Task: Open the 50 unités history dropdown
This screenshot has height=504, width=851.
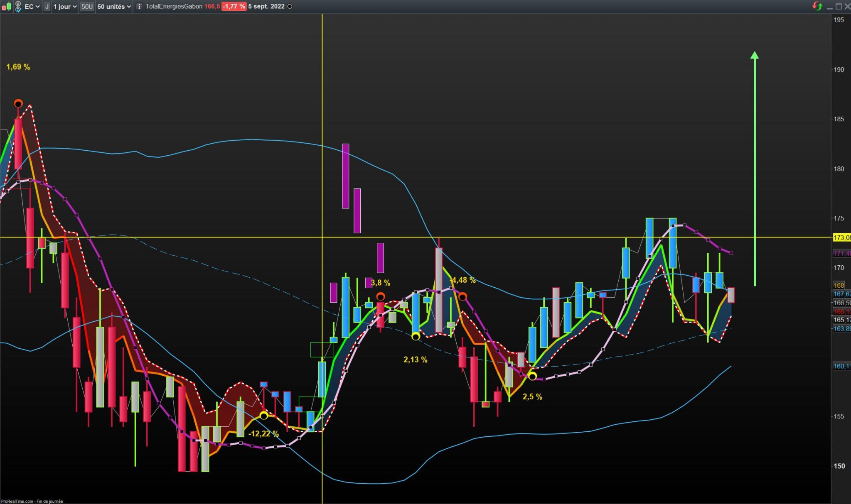Action: click(x=114, y=7)
